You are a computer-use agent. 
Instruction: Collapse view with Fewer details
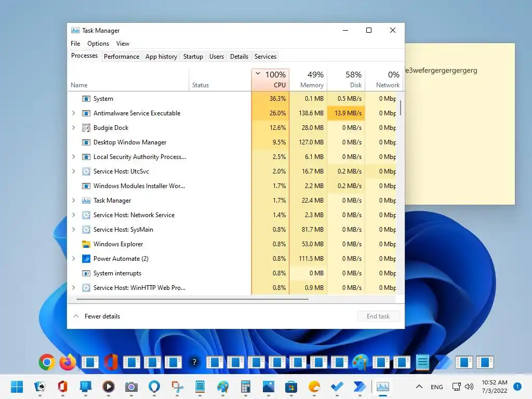[97, 316]
